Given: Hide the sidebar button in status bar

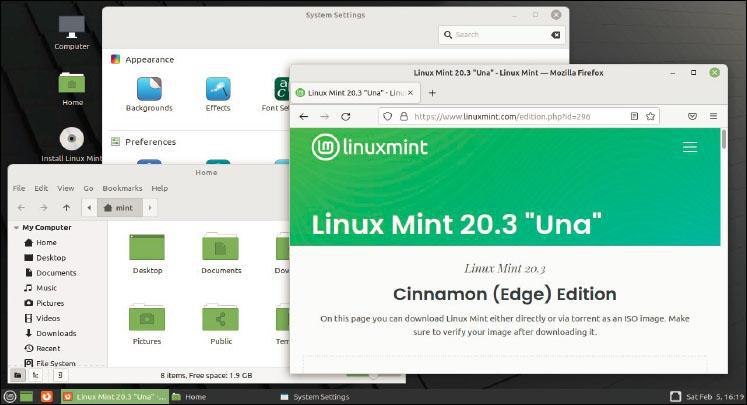Looking at the screenshot, I should click(x=60, y=375).
